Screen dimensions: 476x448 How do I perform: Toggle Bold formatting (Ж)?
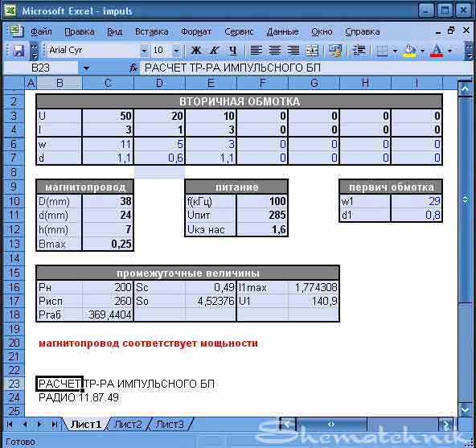[196, 51]
